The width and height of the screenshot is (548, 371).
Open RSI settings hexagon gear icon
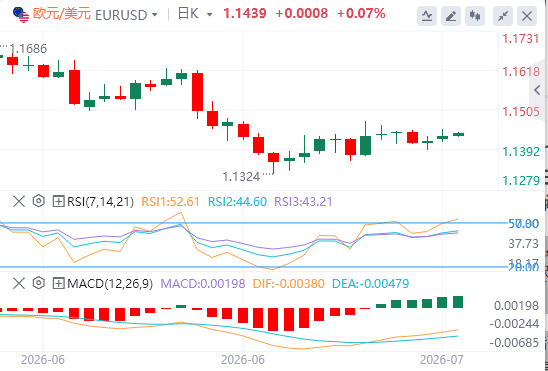coord(39,201)
